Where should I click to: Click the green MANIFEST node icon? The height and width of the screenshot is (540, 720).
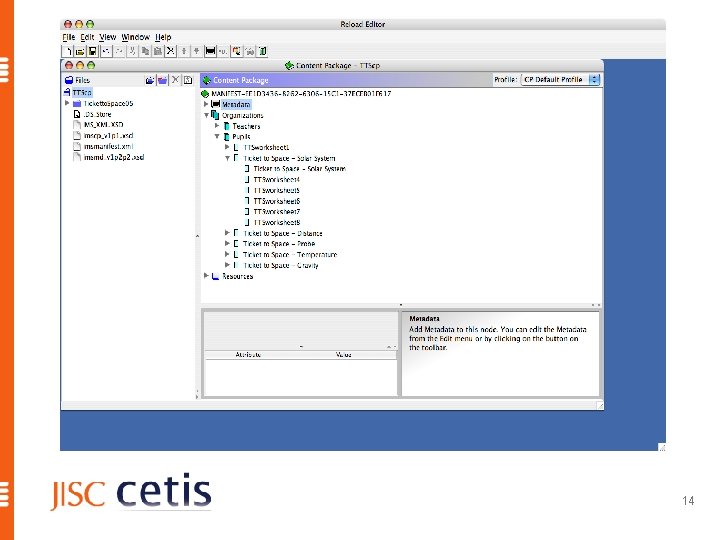coord(205,94)
